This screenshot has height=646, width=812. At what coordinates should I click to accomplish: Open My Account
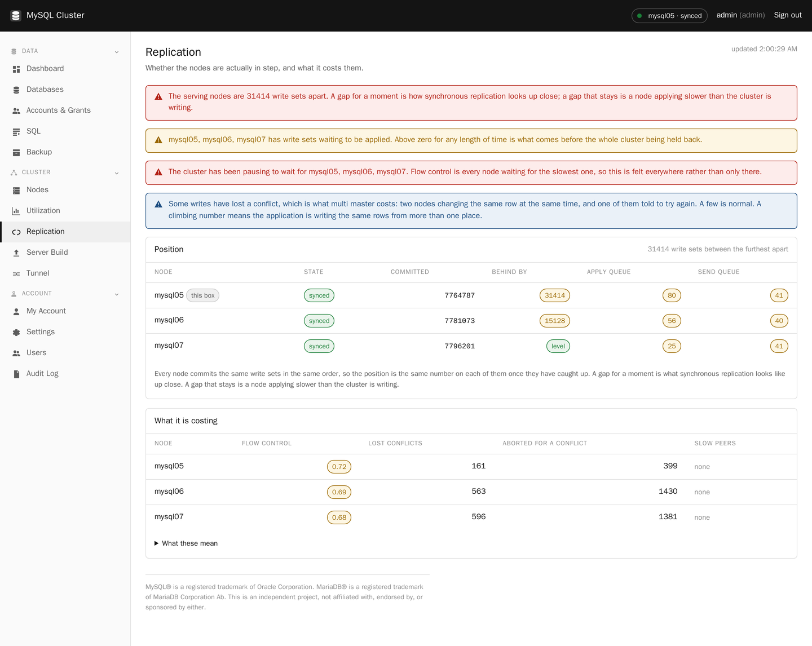click(x=65, y=311)
